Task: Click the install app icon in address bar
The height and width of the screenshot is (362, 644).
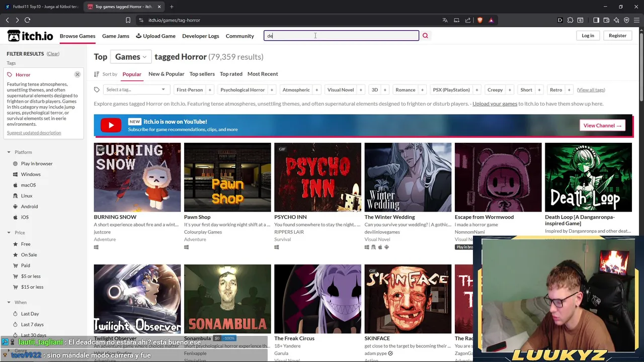Action: pyautogui.click(x=456, y=20)
